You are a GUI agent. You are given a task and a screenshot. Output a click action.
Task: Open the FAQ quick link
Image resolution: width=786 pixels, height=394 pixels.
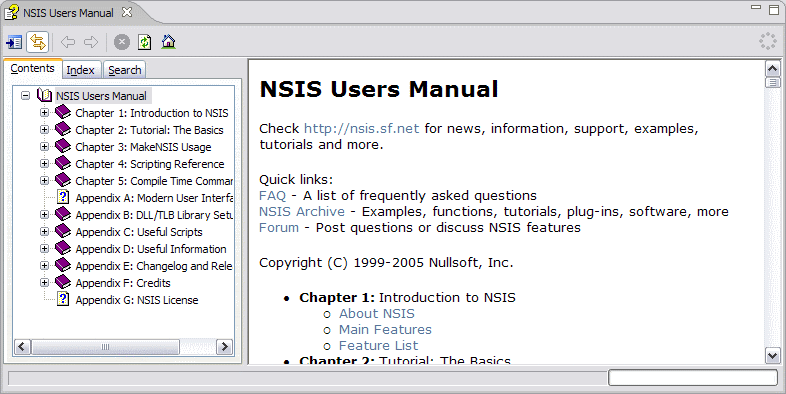(x=272, y=195)
